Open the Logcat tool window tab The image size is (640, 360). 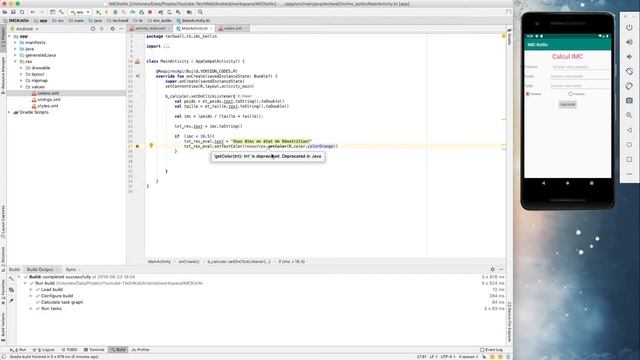click(44, 350)
